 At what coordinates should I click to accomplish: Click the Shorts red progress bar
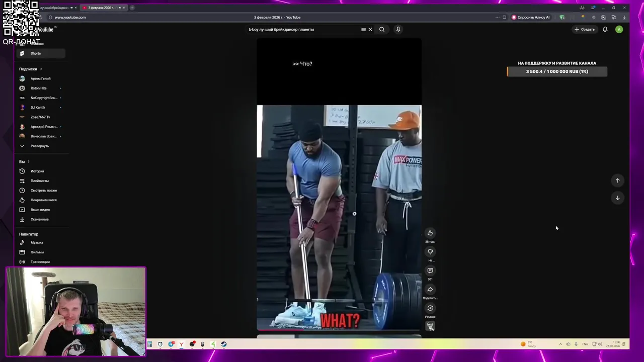[x=339, y=330]
